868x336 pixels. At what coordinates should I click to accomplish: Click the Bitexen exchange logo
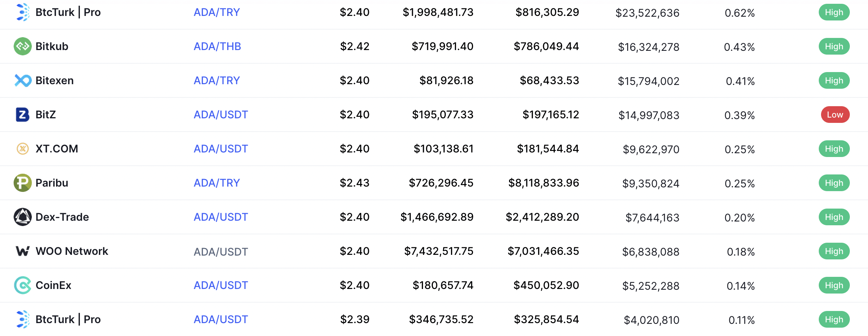click(23, 80)
